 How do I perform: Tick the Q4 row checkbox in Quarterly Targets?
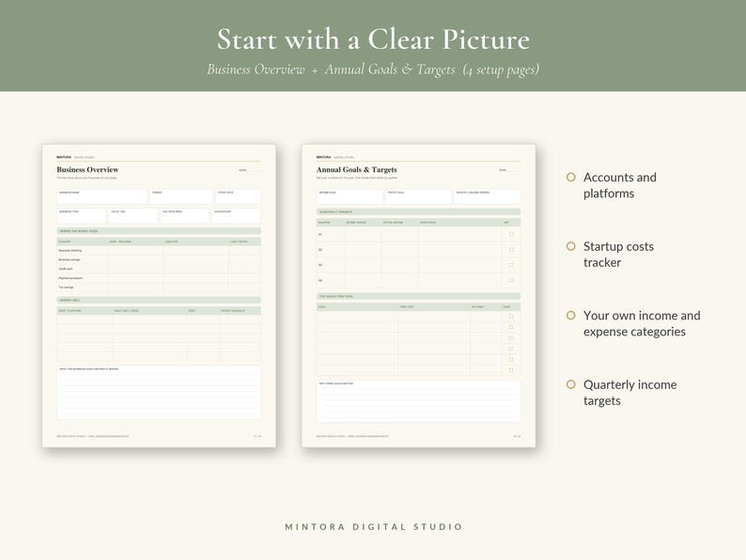click(x=511, y=280)
